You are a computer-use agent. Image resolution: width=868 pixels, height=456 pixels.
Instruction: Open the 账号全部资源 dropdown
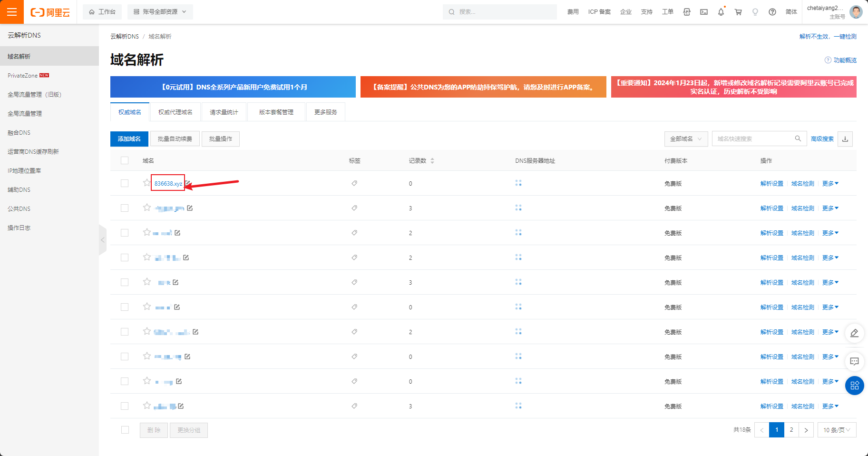tap(160, 12)
